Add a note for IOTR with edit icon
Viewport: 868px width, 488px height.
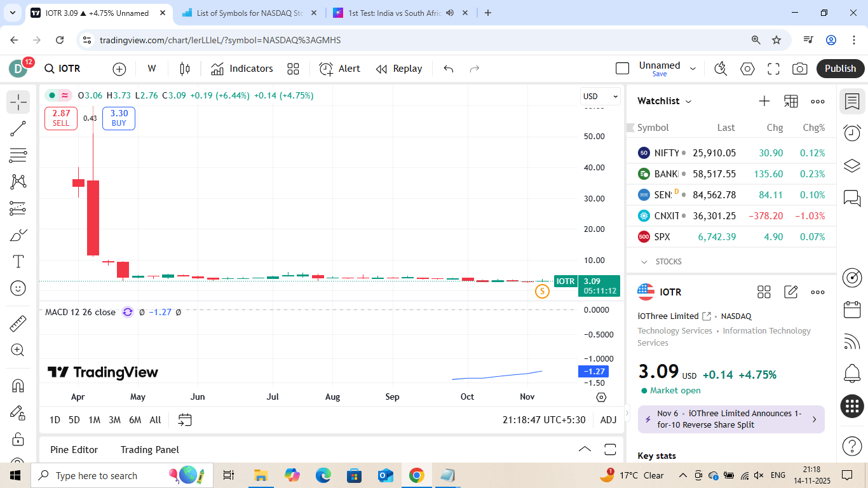point(791,292)
